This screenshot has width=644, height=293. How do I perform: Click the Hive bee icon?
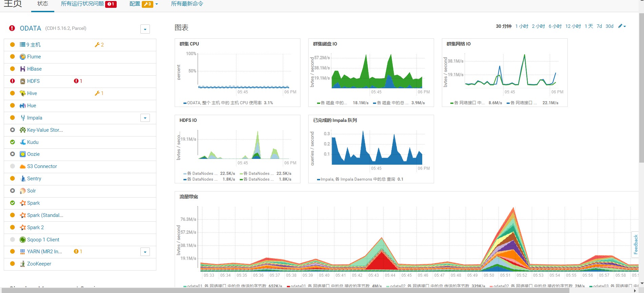click(x=23, y=93)
